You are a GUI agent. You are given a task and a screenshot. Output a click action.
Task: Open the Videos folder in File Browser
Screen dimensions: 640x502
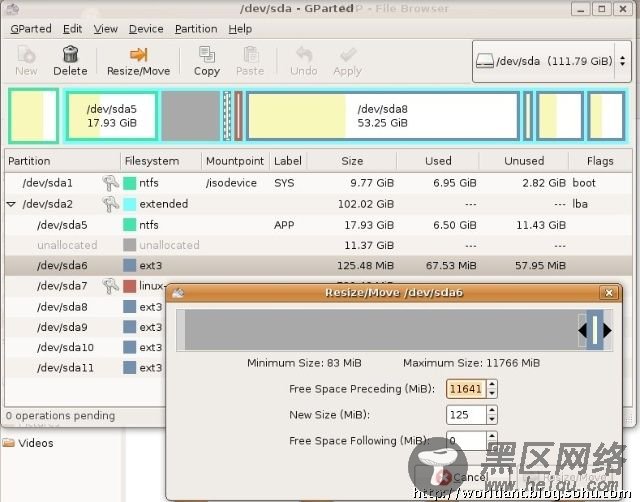[28, 443]
